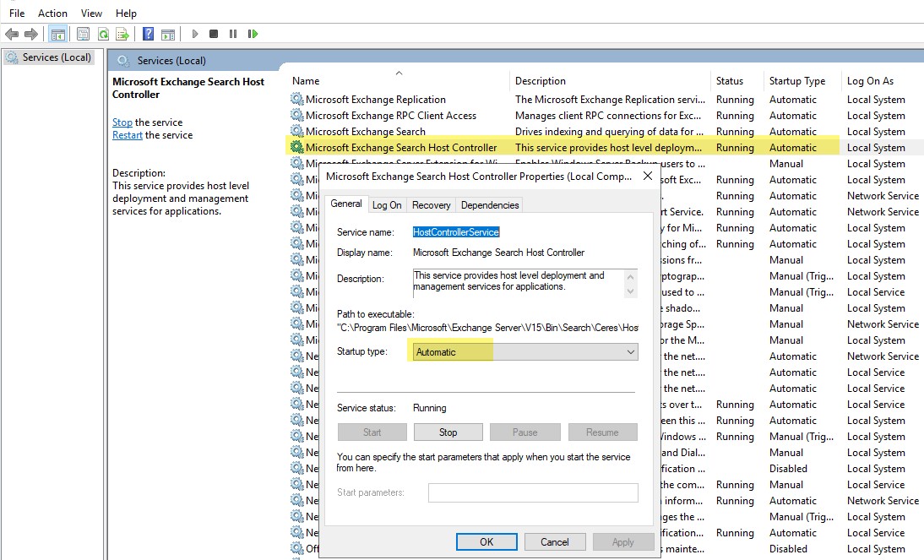Click gear icon of Microsoft Exchange RPC Client Access

tap(297, 115)
